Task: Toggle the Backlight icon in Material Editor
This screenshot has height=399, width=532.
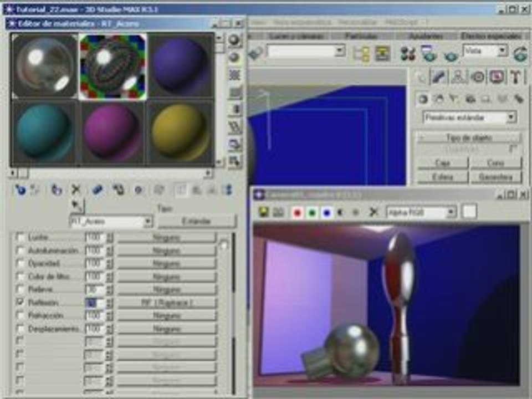Action: pos(234,57)
